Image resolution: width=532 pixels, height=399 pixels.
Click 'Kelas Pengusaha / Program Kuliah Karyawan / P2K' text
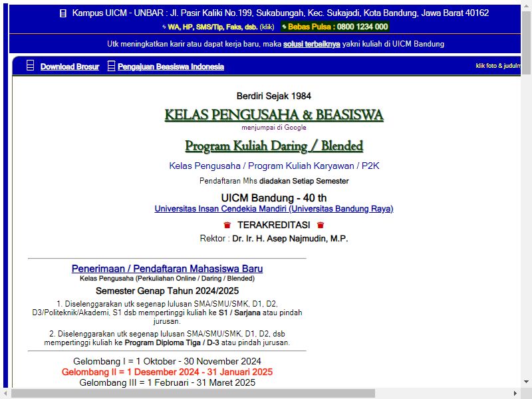274,166
